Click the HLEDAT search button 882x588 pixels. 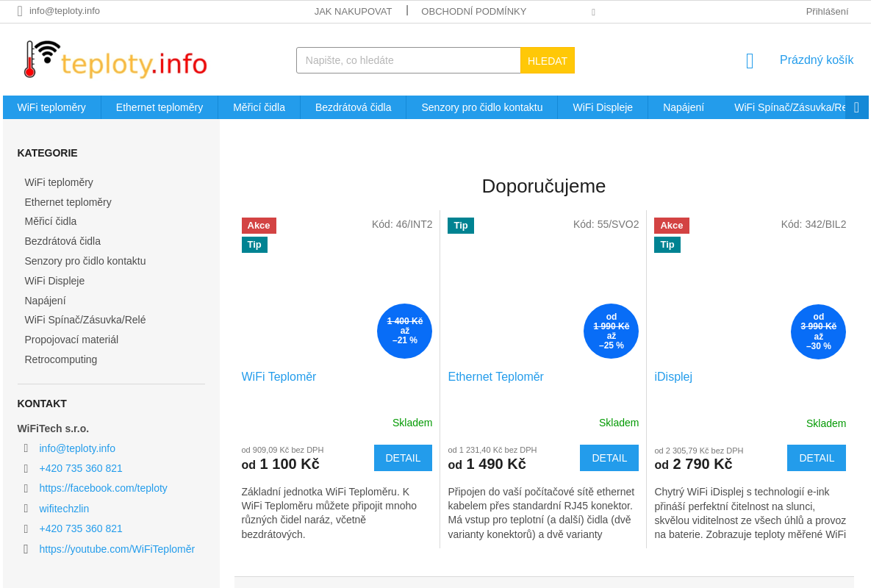(x=548, y=60)
